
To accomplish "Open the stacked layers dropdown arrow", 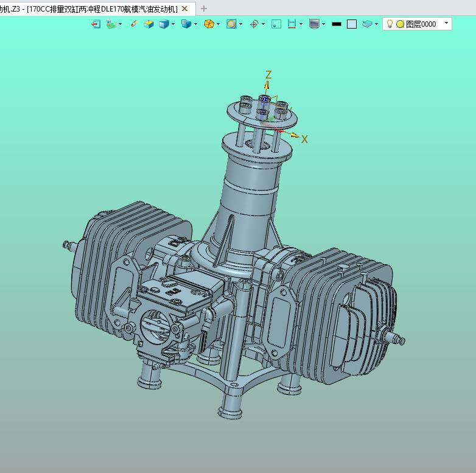I will 376,24.
